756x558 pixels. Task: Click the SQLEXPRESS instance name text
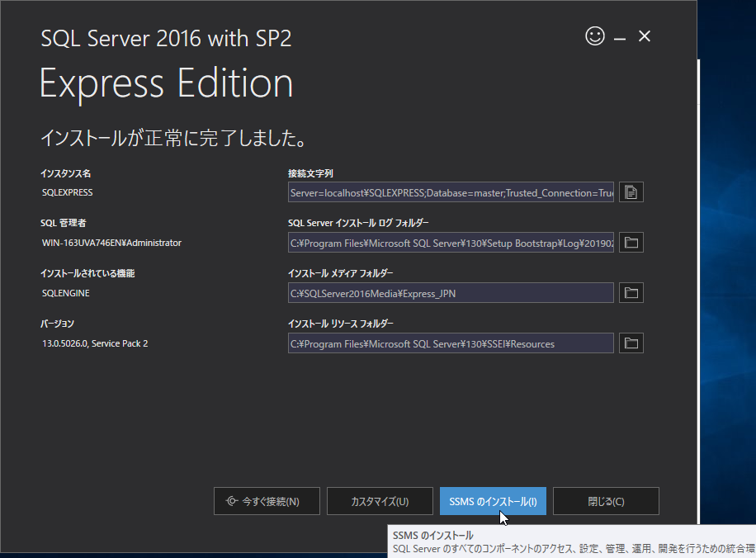pyautogui.click(x=68, y=192)
